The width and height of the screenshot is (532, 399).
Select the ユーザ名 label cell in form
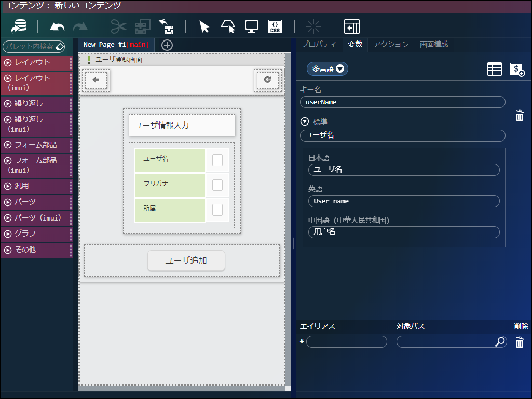[170, 160]
